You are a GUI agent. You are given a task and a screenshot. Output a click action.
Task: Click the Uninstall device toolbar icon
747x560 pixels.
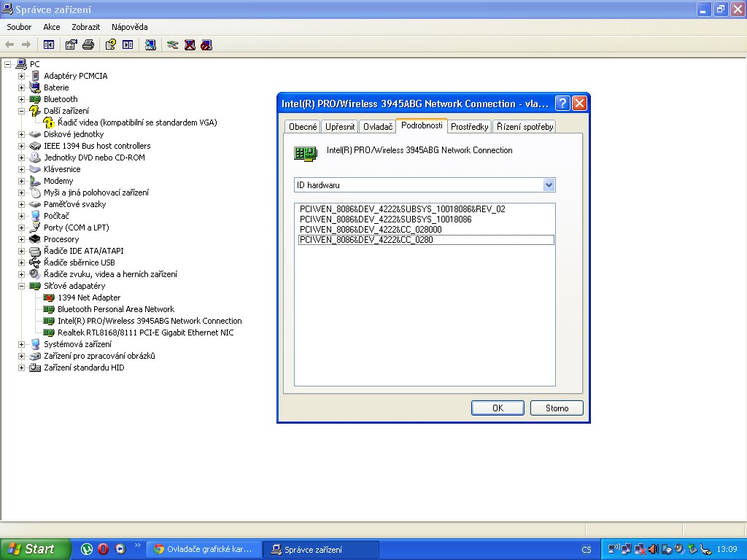click(x=190, y=44)
